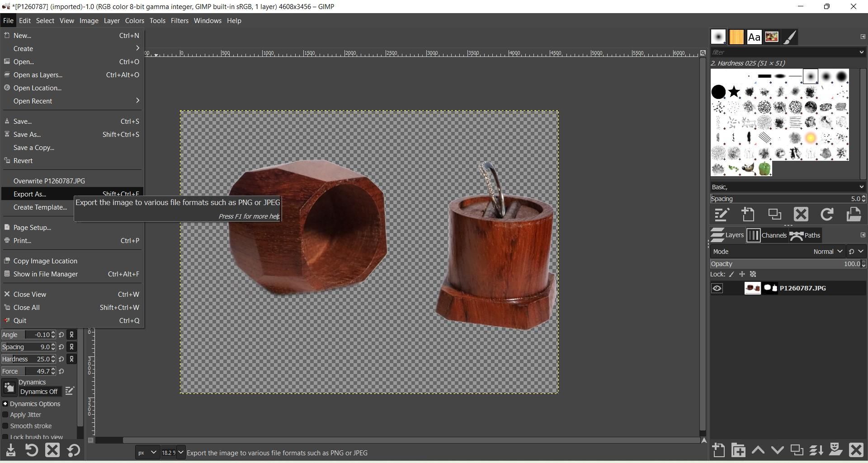The height and width of the screenshot is (463, 868).
Task: Click the Create a new brush icon
Action: (748, 215)
